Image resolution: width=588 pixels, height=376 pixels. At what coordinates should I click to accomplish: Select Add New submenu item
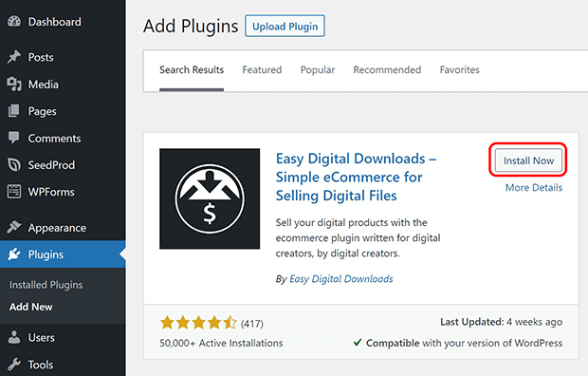click(x=31, y=307)
